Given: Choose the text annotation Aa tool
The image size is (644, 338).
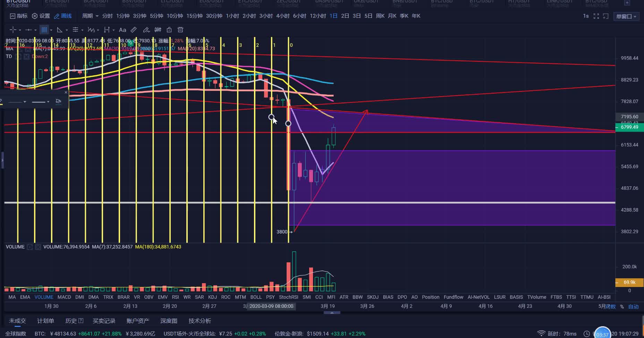Looking at the screenshot, I should [x=122, y=30].
